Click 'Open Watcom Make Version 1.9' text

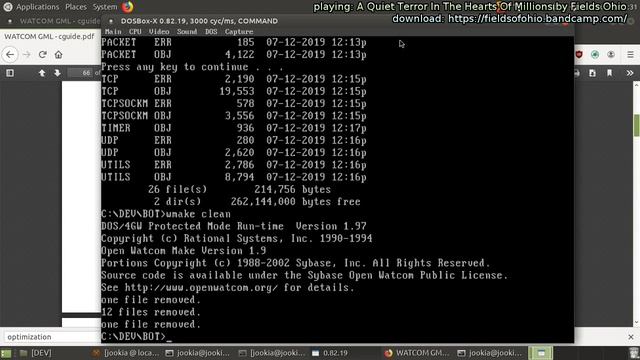184,251
